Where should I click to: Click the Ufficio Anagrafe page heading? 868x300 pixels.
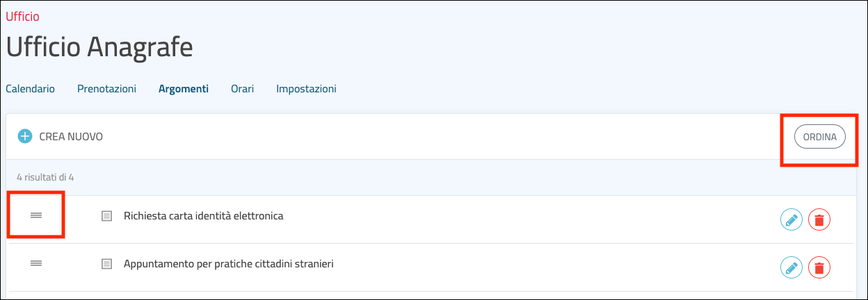(x=99, y=47)
